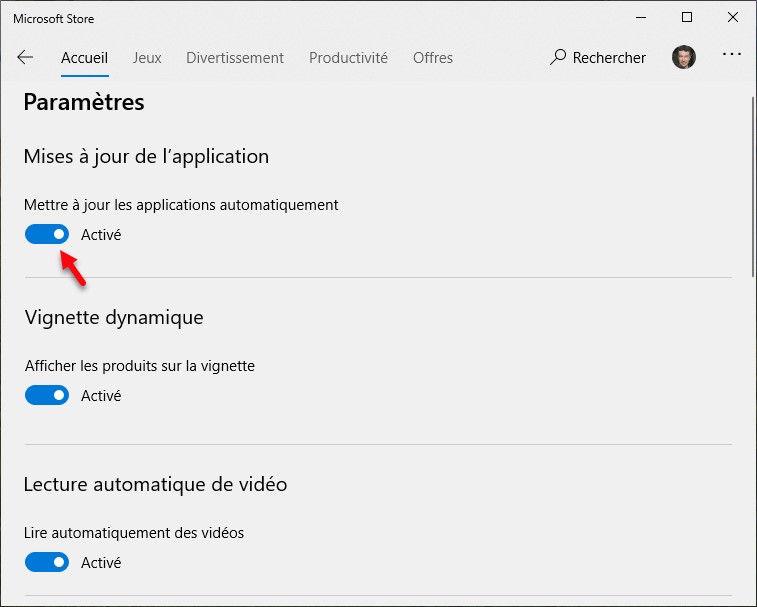Click the Paramètres page heading

[84, 102]
